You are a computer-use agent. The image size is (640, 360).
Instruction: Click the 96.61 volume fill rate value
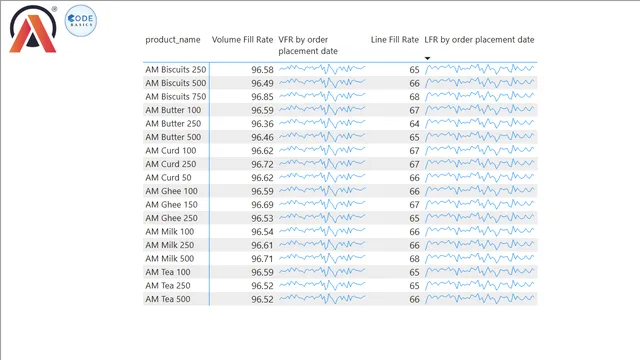tap(262, 245)
